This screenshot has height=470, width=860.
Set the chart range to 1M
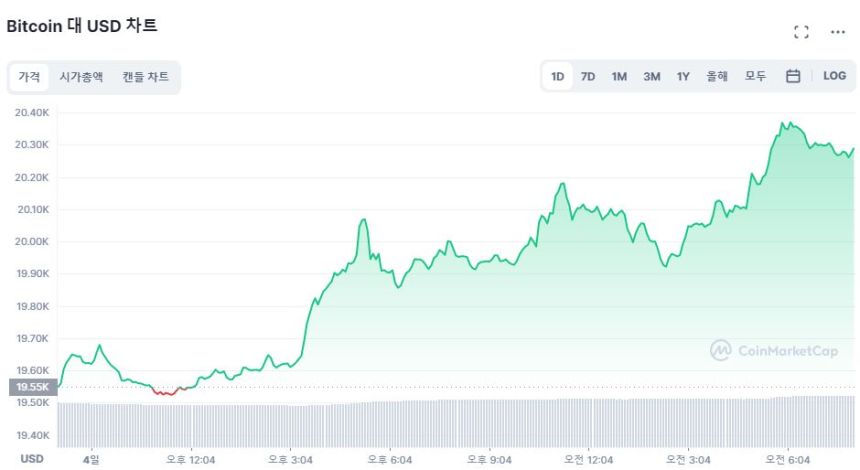point(619,76)
